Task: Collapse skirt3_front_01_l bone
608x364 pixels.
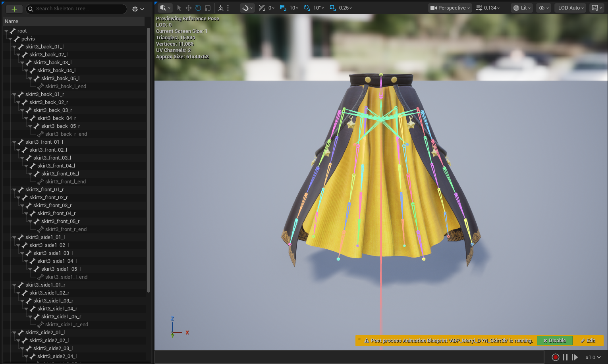Action: coord(14,142)
